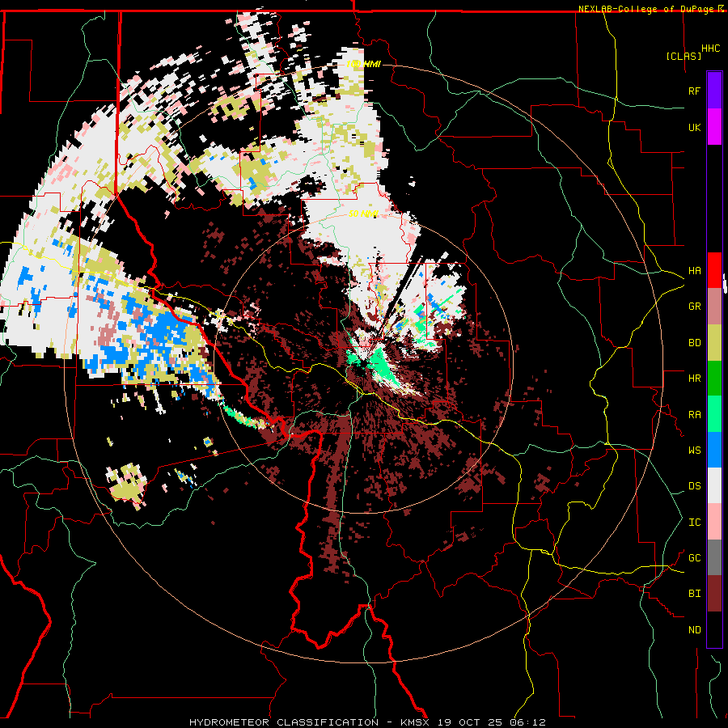Screen dimensions: 728x728
Task: Click the RA light green legend swatch
Action: click(714, 414)
